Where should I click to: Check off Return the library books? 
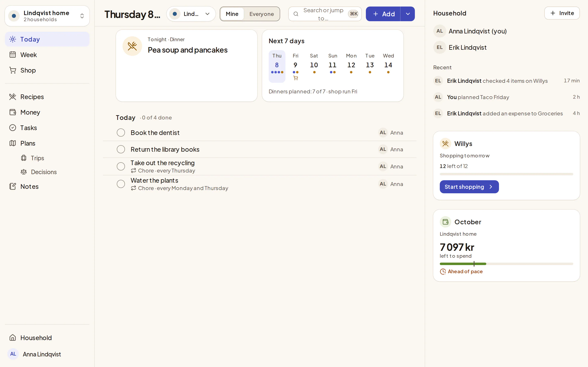(x=121, y=149)
